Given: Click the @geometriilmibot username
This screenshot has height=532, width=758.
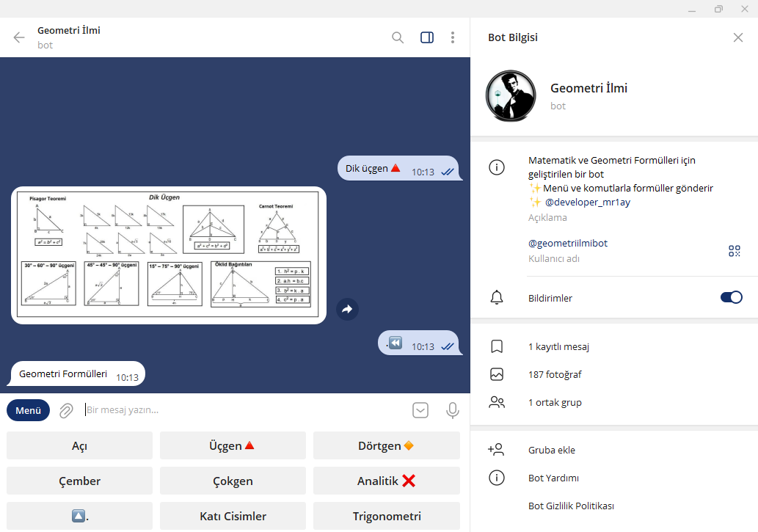Looking at the screenshot, I should coord(567,244).
